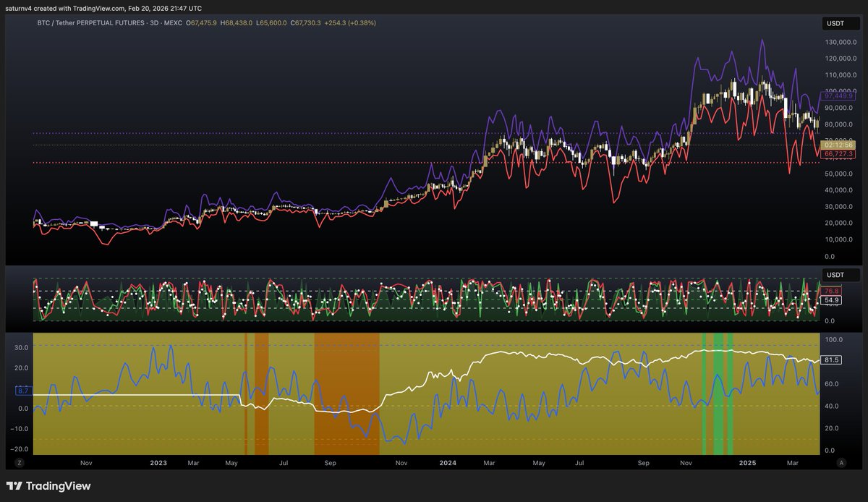
Task: Open the USDT currency selector on oscillator pane
Action: [841, 276]
